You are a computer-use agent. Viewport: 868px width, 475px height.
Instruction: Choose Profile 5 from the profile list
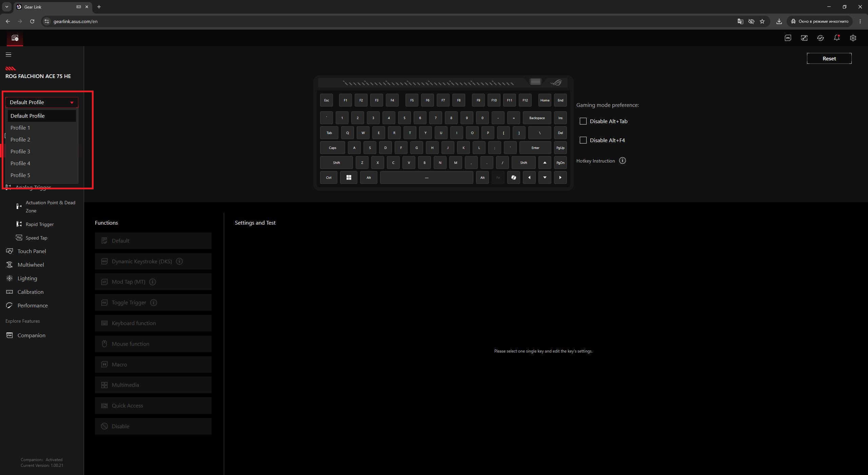(x=42, y=175)
